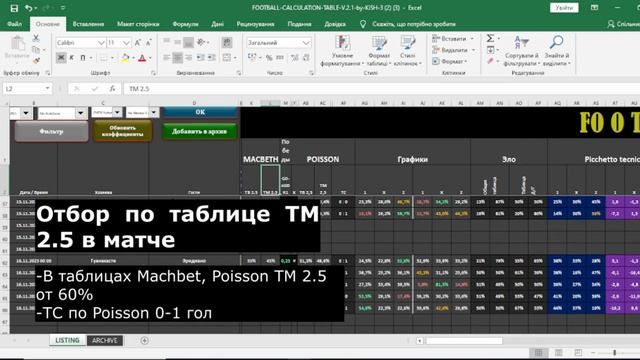
Task: Click the Save icon in title bar
Action: (x=14, y=8)
